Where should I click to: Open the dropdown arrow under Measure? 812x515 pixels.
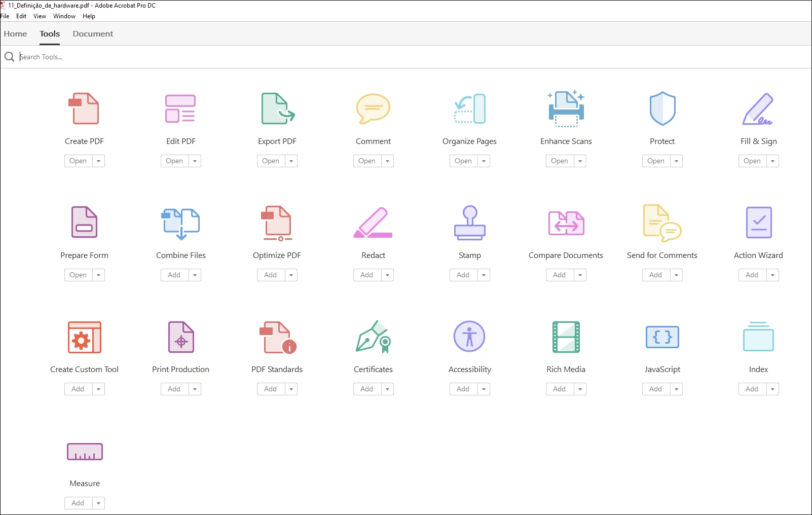[x=98, y=503]
